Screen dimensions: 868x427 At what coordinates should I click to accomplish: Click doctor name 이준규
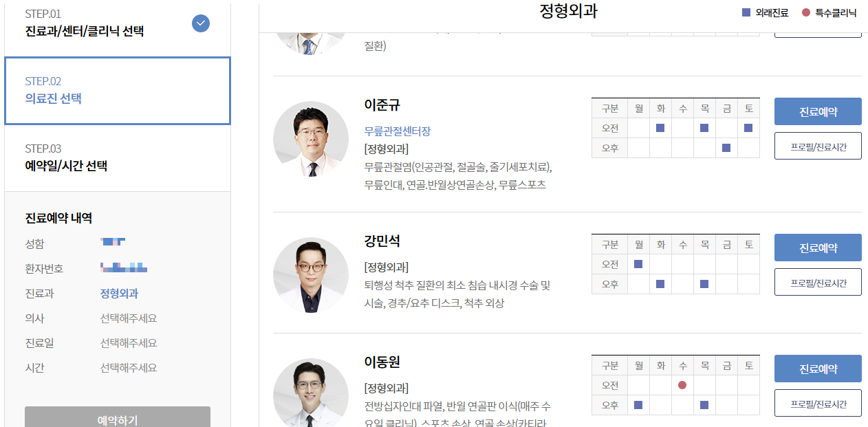click(382, 105)
